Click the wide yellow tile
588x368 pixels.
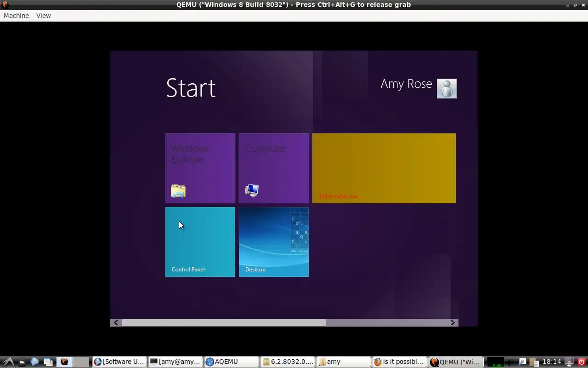[384, 168]
